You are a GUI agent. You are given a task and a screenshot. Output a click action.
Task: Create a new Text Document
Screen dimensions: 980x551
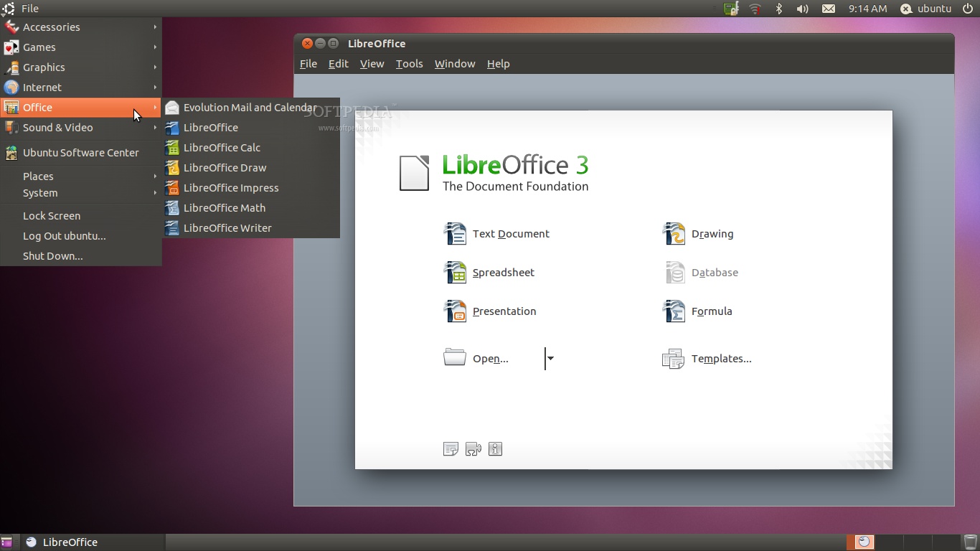[x=496, y=234]
